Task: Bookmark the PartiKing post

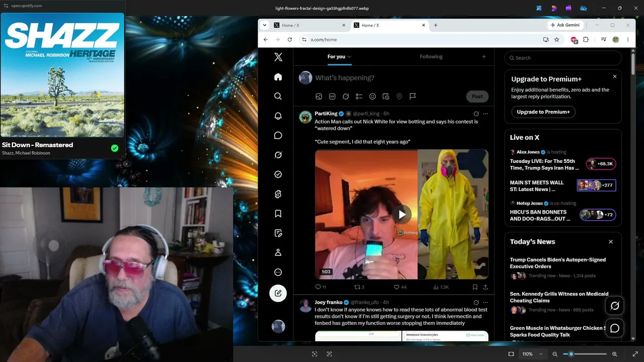Action: 475,287
